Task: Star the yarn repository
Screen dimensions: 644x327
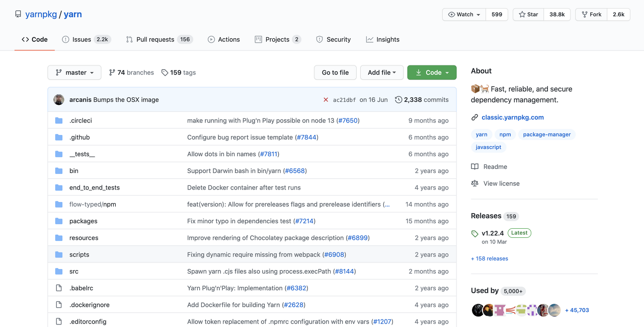Action: [528, 15]
